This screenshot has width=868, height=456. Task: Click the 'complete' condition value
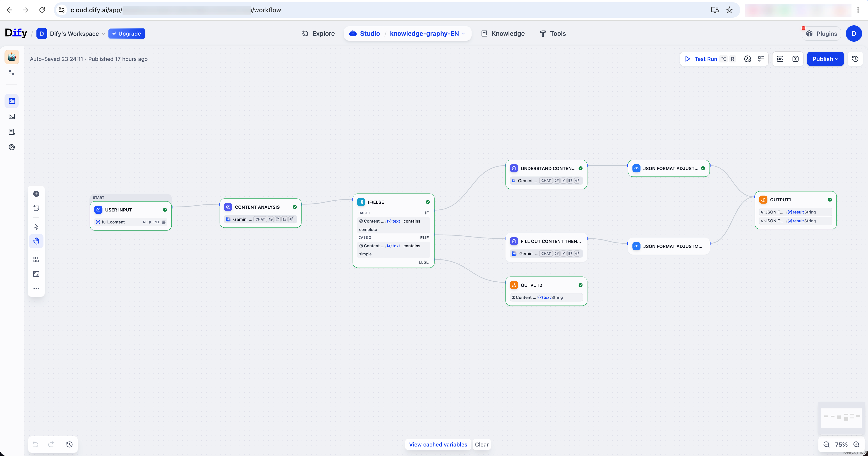coord(368,230)
